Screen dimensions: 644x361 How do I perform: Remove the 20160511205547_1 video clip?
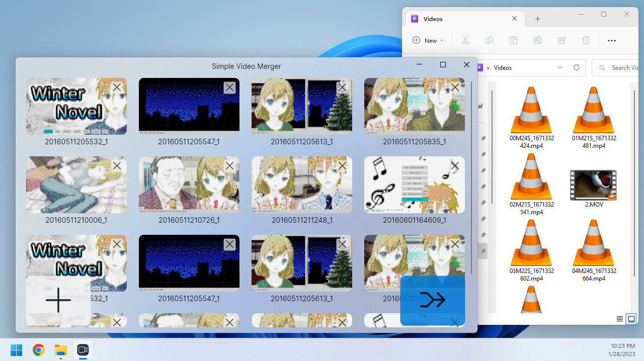229,87
